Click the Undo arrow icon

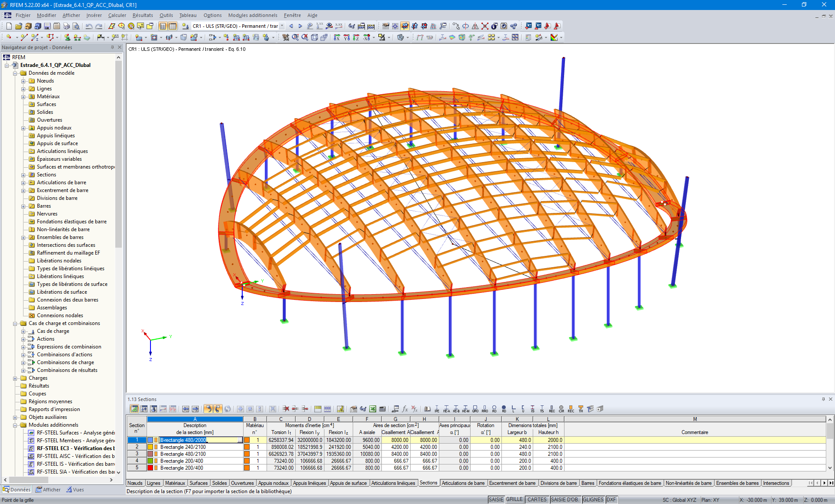[89, 26]
